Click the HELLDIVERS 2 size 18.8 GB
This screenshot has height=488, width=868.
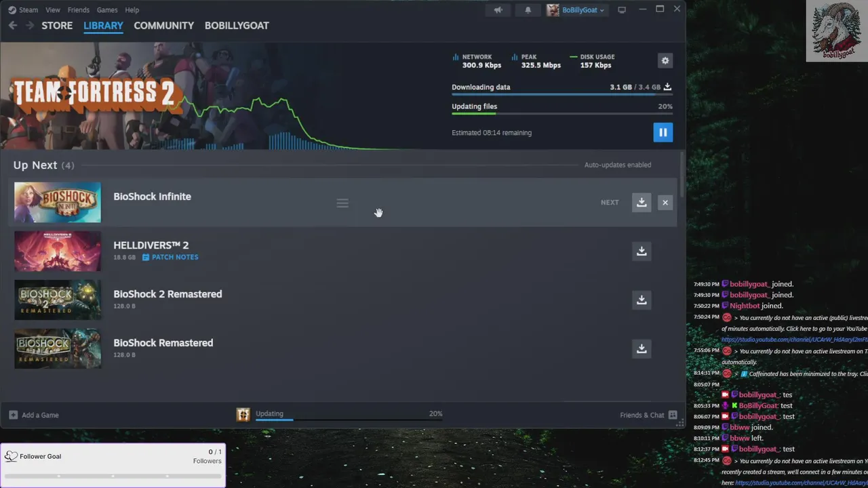pyautogui.click(x=124, y=258)
